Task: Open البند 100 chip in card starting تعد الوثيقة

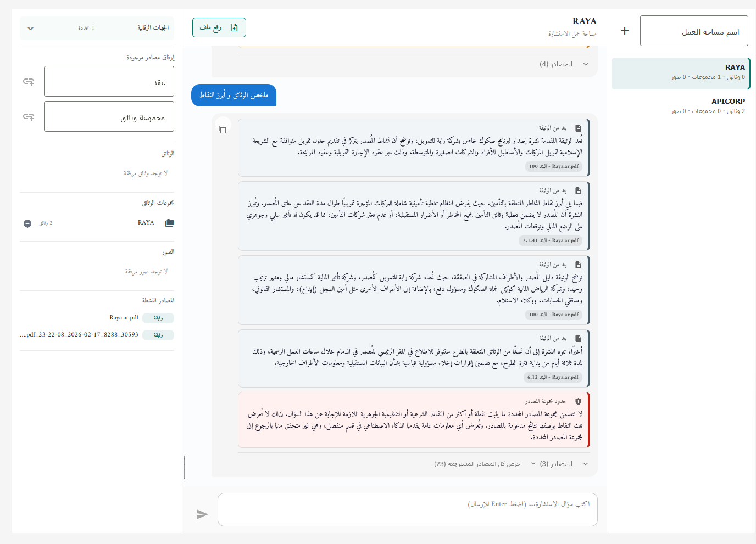Action: click(553, 166)
